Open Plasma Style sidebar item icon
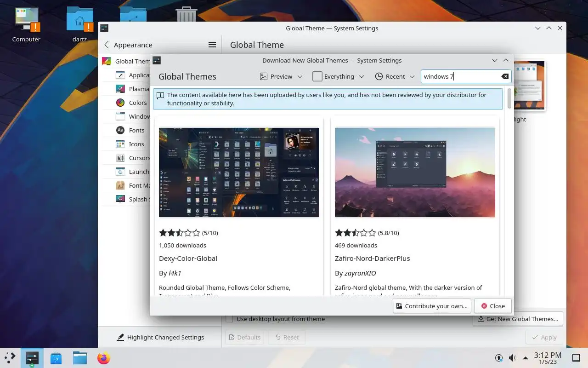The width and height of the screenshot is (588, 368). 120,89
